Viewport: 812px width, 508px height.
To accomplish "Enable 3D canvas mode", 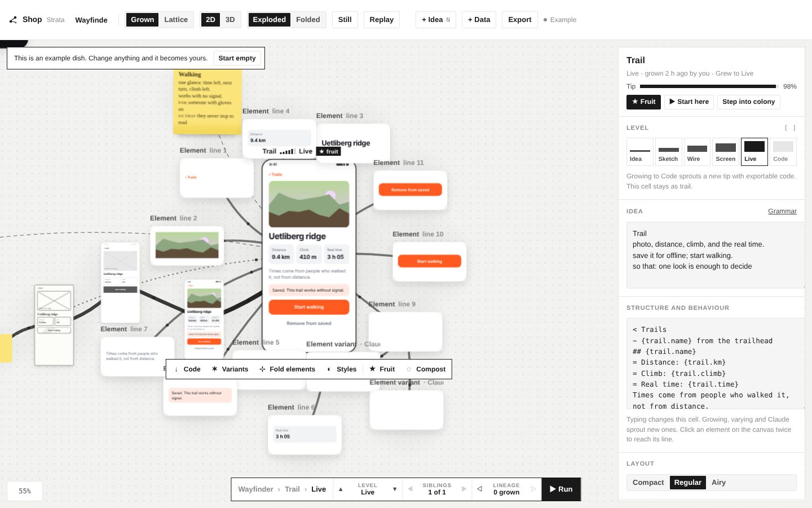I will click(230, 20).
